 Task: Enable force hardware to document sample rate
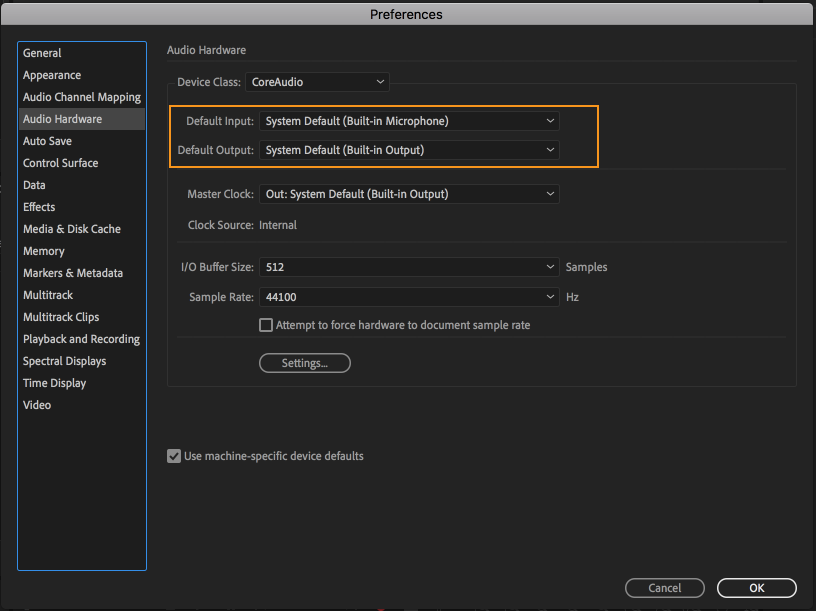[266, 325]
